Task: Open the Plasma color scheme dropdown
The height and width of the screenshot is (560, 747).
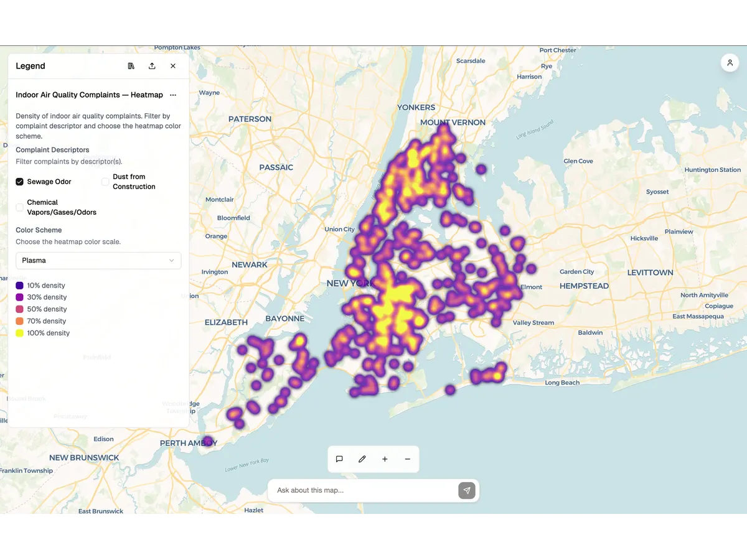Action: pyautogui.click(x=98, y=261)
